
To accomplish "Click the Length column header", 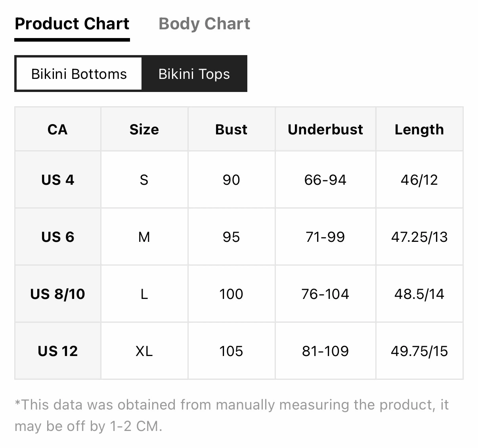I will [x=419, y=129].
